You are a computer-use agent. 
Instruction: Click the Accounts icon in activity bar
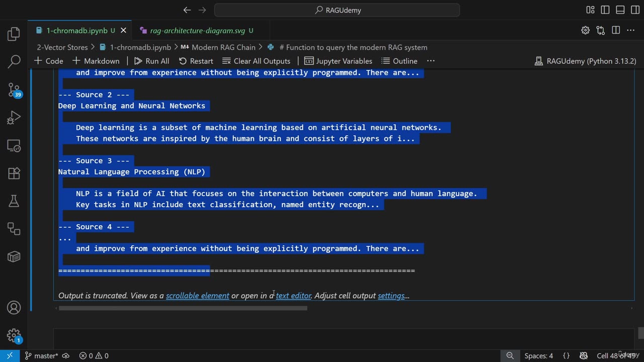14,308
